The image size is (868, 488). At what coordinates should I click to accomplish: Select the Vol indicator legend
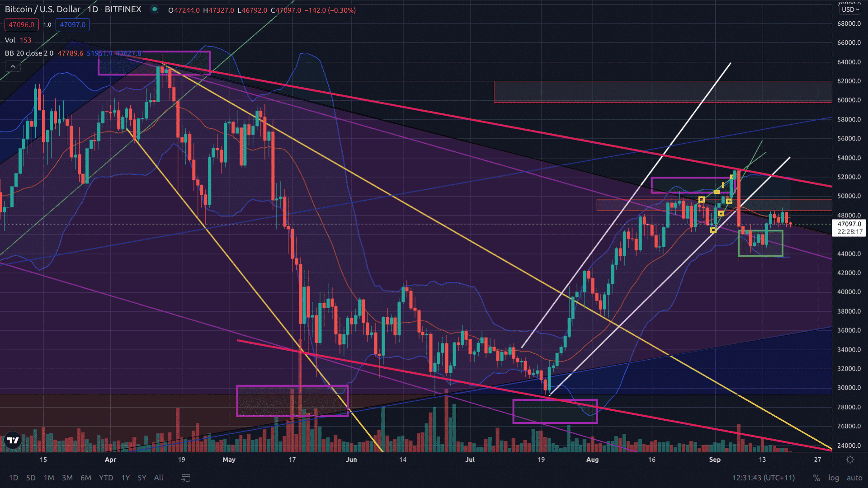(x=10, y=40)
